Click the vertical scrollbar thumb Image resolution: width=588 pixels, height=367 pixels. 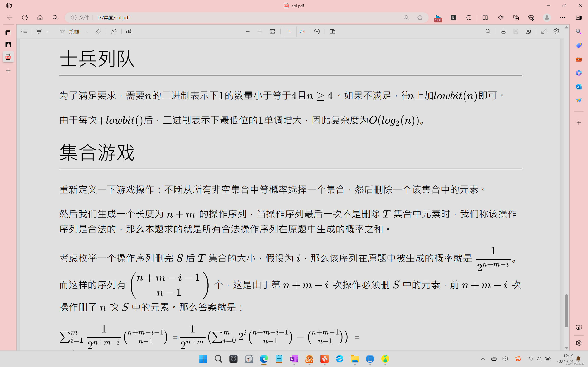566,311
